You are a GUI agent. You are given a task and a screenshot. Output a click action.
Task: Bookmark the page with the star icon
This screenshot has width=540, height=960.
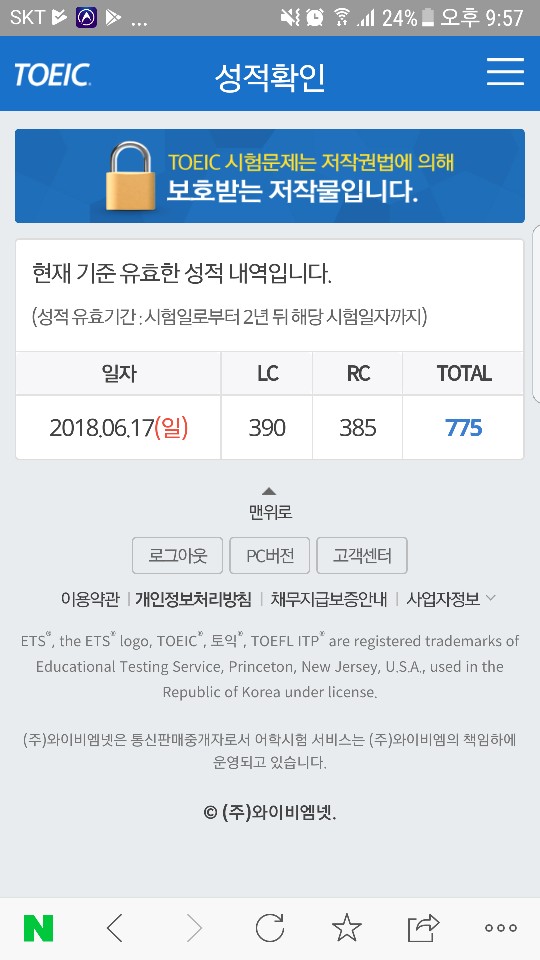point(347,928)
